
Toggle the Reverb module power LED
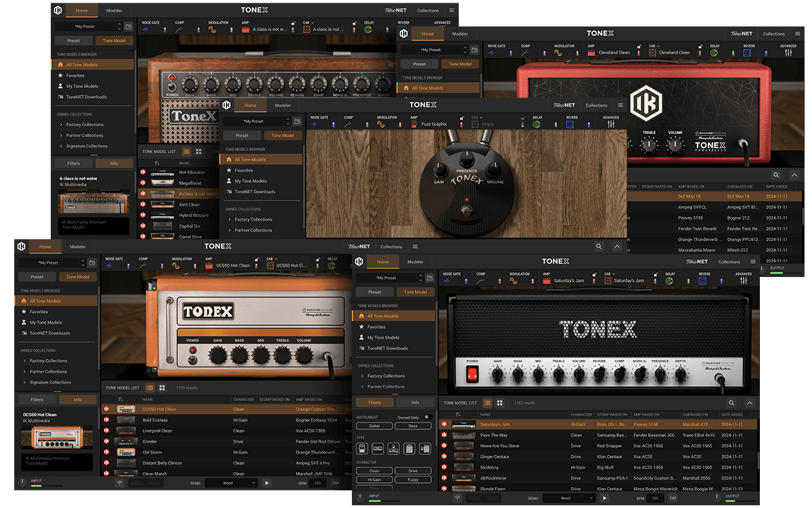tap(721, 280)
